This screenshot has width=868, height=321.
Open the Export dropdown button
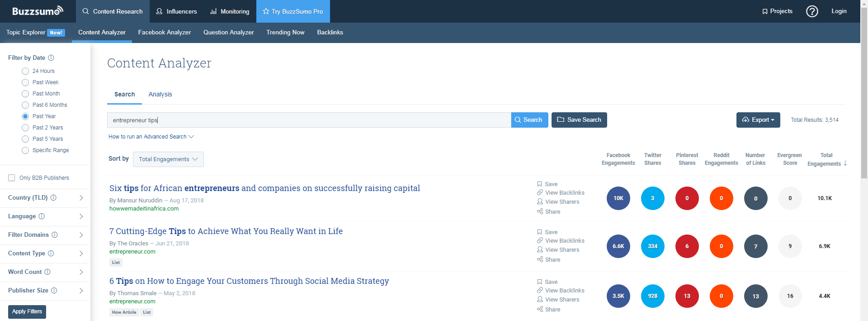(x=758, y=120)
